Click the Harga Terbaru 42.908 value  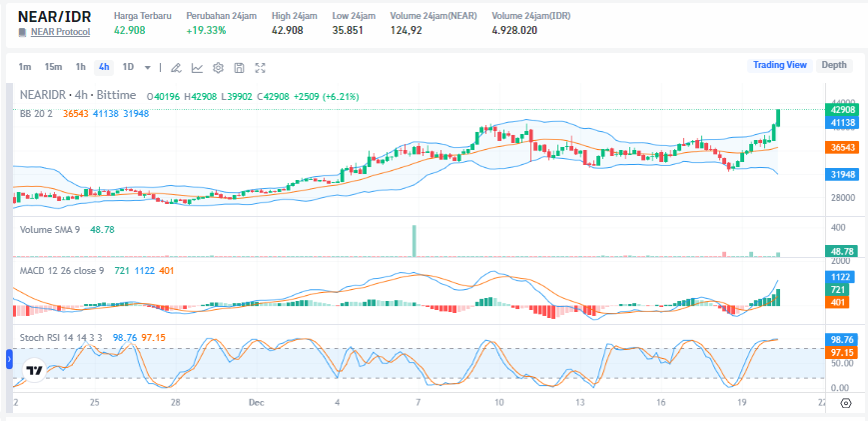130,30
